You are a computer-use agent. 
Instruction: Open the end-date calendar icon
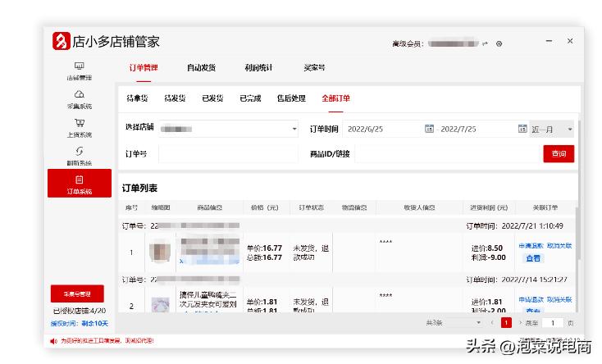[522, 129]
